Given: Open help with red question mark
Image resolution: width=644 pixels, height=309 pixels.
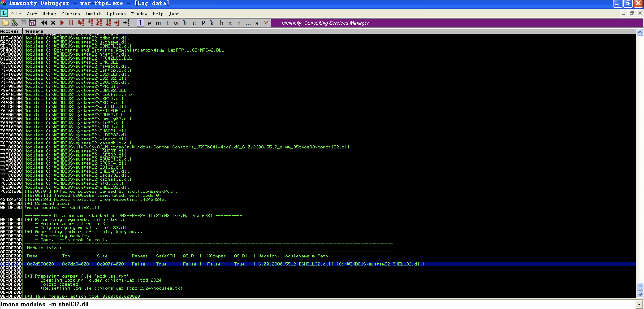Looking at the screenshot, I should pyautogui.click(x=266, y=23).
